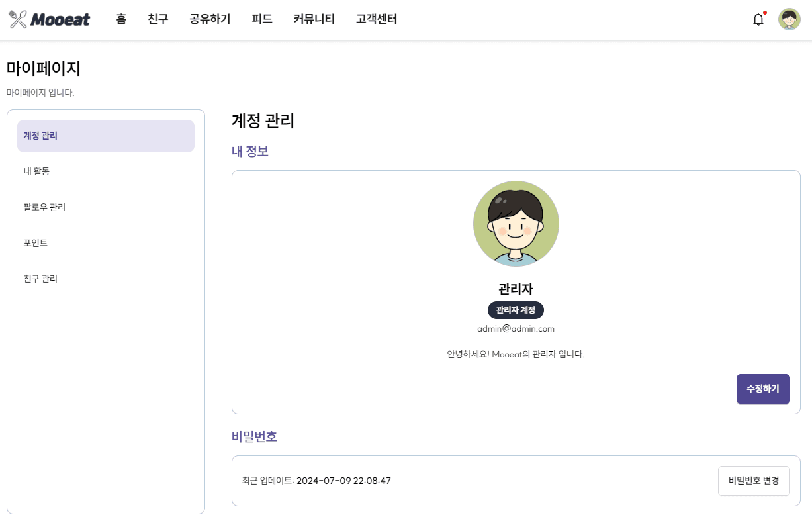Click the 수정하기 button
The width and height of the screenshot is (812, 519).
[x=763, y=389]
